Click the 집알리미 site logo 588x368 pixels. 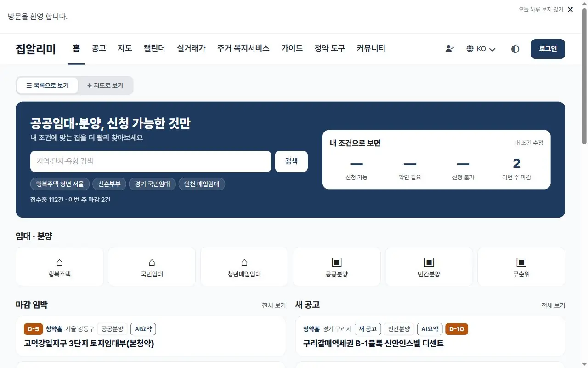point(36,49)
